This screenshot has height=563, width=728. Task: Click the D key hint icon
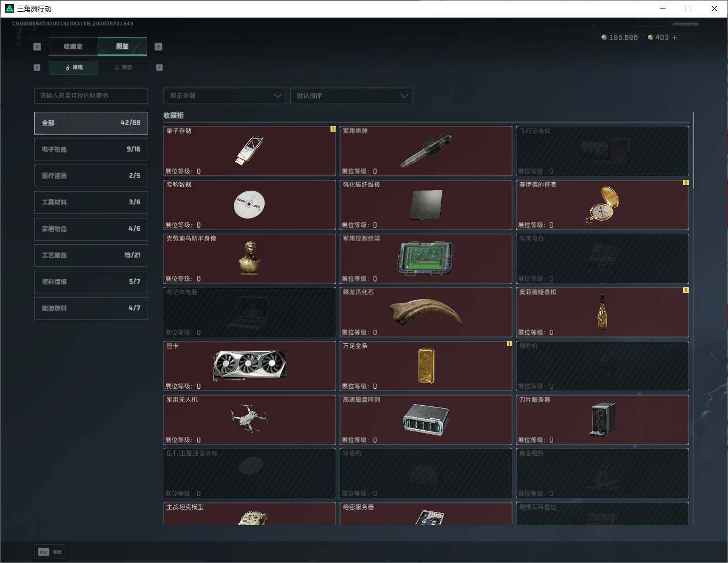click(x=159, y=68)
